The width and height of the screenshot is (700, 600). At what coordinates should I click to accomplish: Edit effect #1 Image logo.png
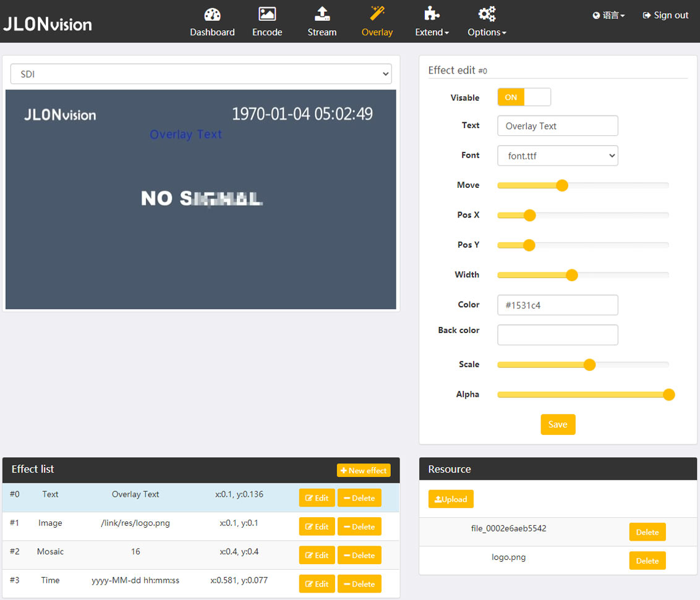(317, 526)
